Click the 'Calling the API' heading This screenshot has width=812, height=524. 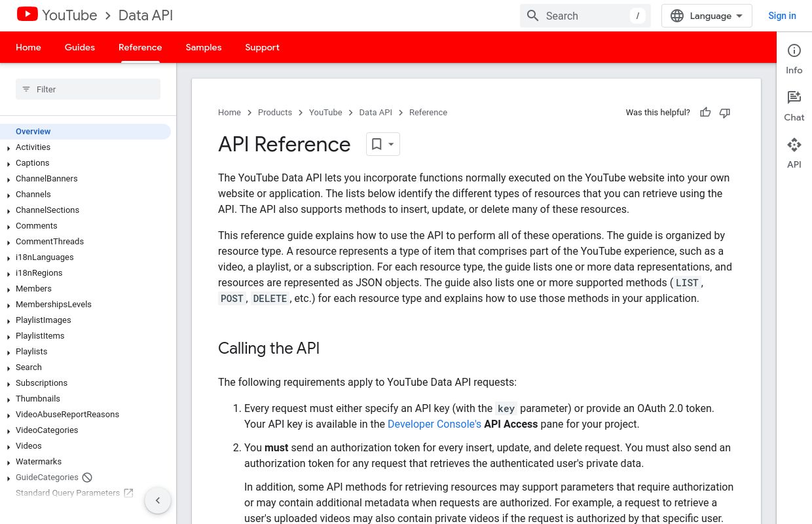[x=268, y=348]
